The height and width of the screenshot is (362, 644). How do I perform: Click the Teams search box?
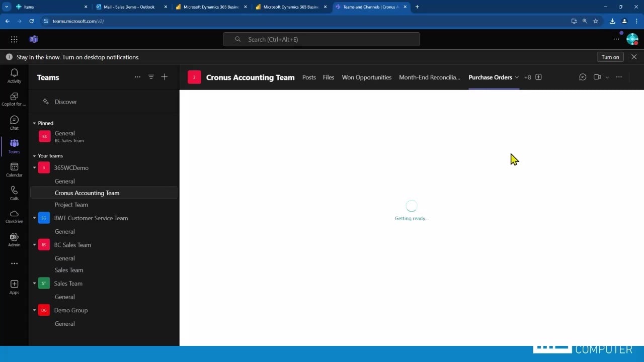[321, 39]
